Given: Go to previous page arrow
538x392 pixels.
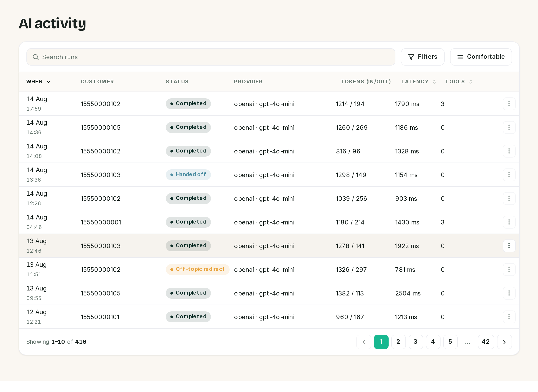Looking at the screenshot, I should tap(364, 342).
